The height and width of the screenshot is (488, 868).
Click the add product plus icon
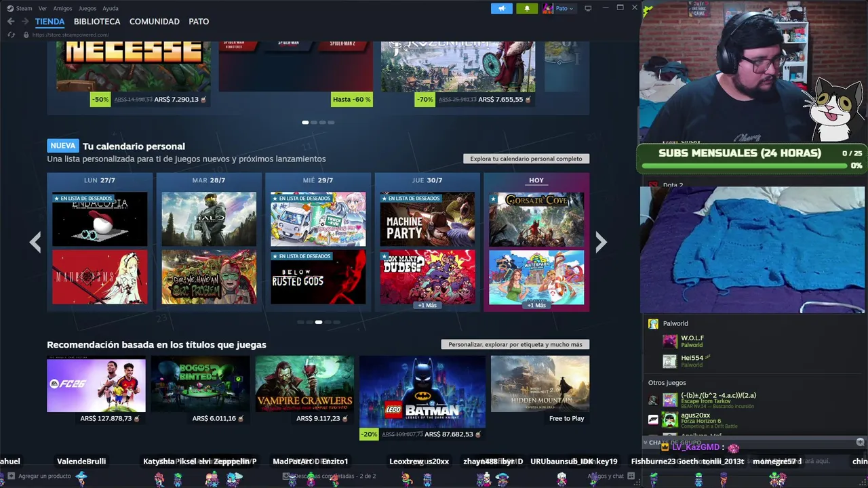[11, 476]
